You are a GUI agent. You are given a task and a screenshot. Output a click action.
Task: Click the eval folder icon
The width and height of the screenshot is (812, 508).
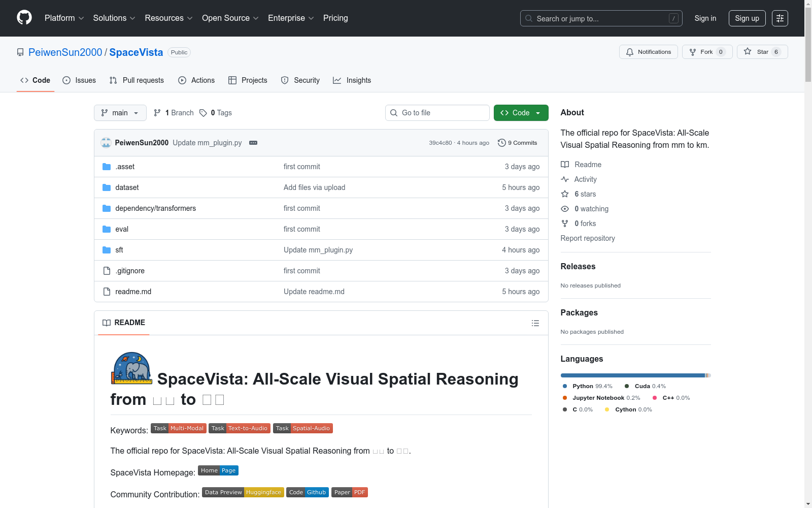[107, 229]
